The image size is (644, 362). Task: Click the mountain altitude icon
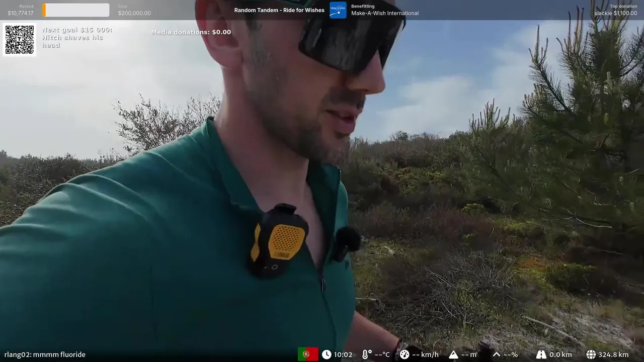453,354
